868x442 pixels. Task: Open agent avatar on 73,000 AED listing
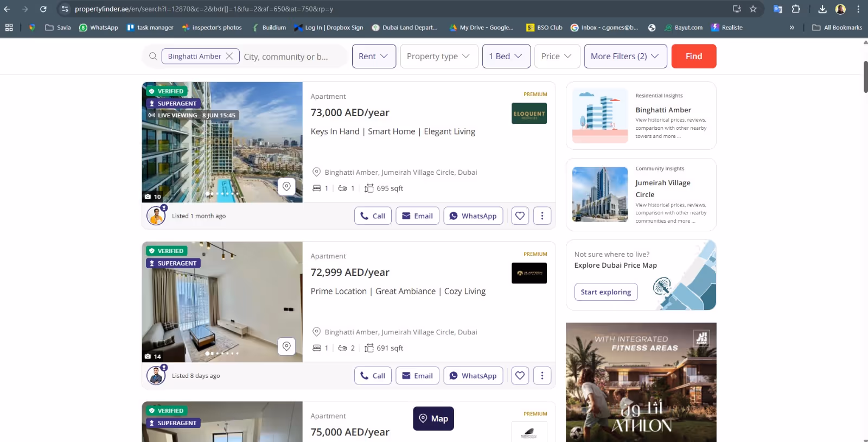pos(156,216)
